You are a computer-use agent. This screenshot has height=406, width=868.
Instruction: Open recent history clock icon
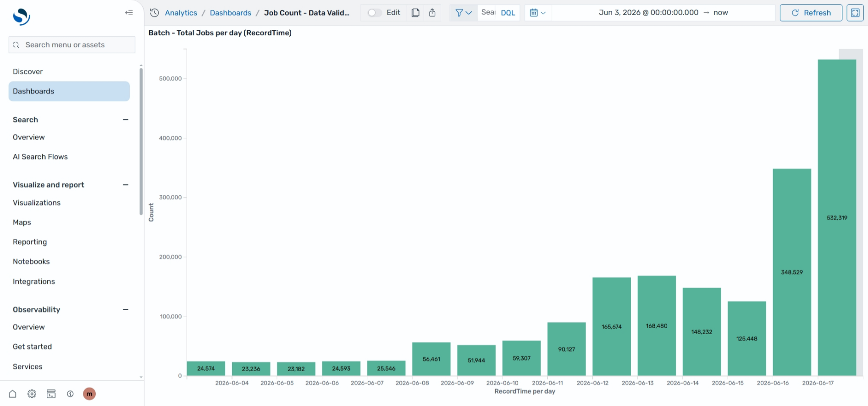click(155, 13)
